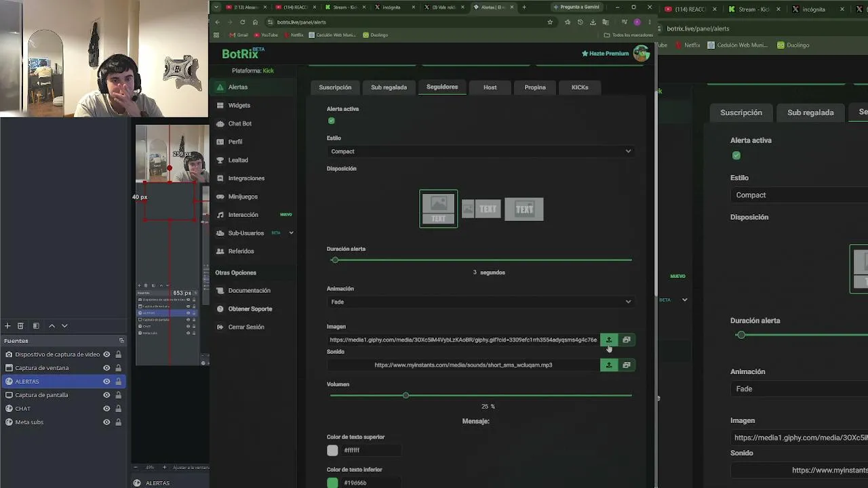Switch to the Host alerts tab
Screen dimensions: 868x488
490,87
